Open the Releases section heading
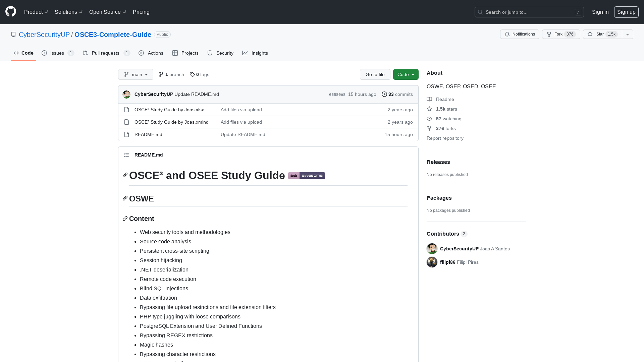This screenshot has width=644, height=362. (x=438, y=162)
